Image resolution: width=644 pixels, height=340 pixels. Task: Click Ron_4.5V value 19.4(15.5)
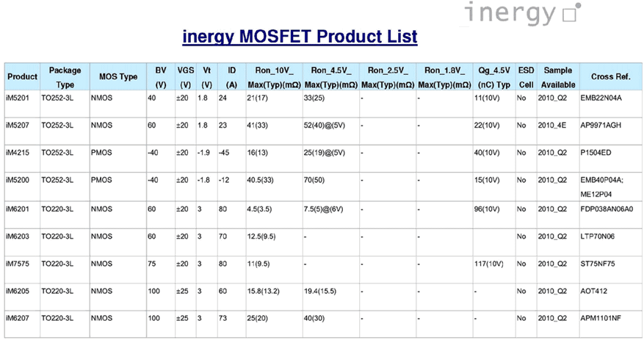tap(319, 291)
